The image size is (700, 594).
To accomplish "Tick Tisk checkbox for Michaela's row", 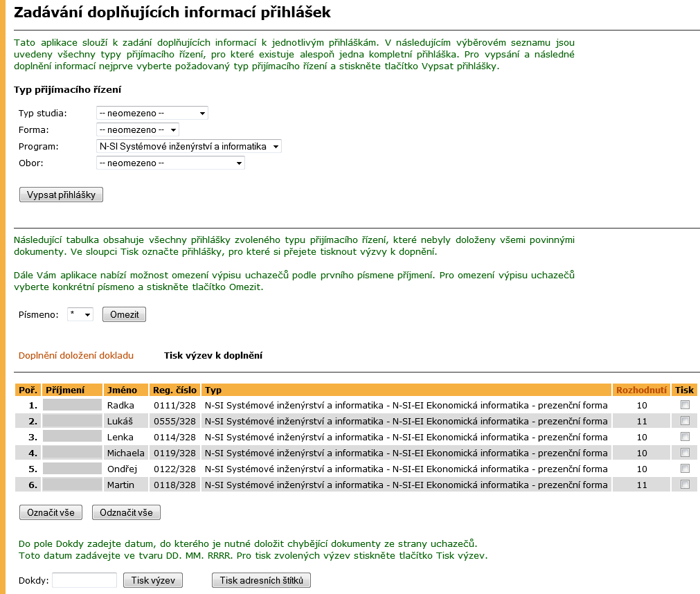I will [685, 453].
